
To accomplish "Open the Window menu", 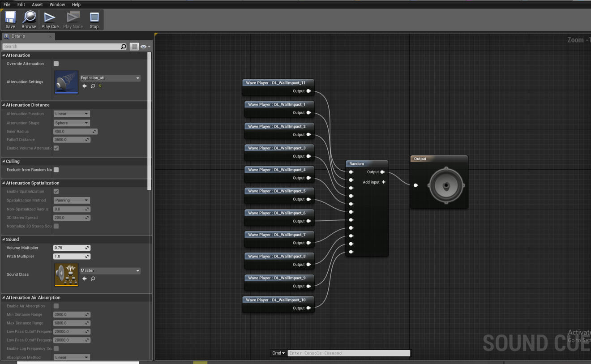I will (x=57, y=4).
